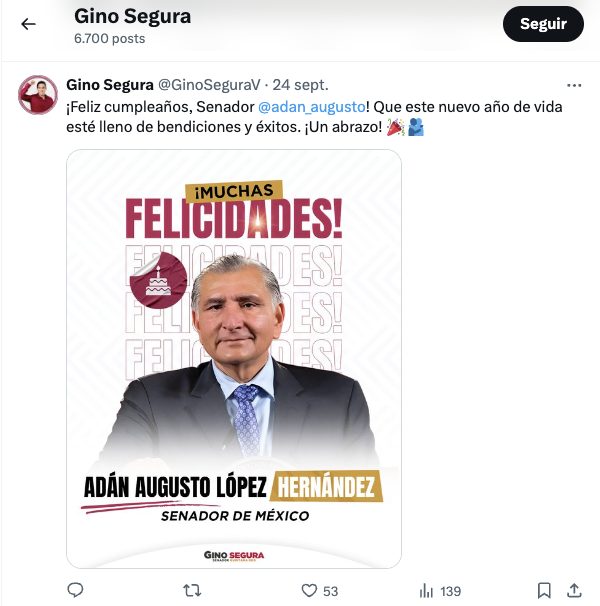The width and height of the screenshot is (600, 606).
Task: Click the Gino Segura header title
Action: click(x=132, y=17)
